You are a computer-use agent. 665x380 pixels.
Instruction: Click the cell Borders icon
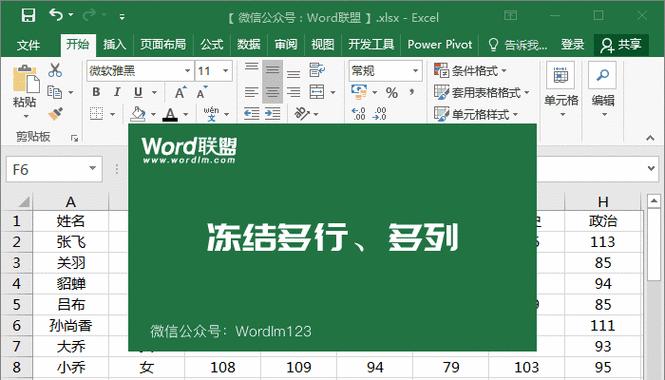pyautogui.click(x=97, y=114)
